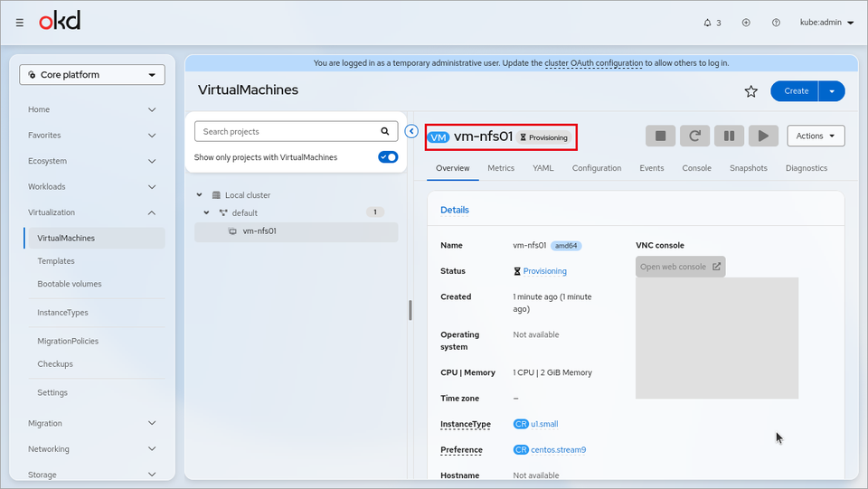Image resolution: width=868 pixels, height=489 pixels.
Task: Toggle Show only projects with VirtualMachines
Action: pyautogui.click(x=388, y=157)
